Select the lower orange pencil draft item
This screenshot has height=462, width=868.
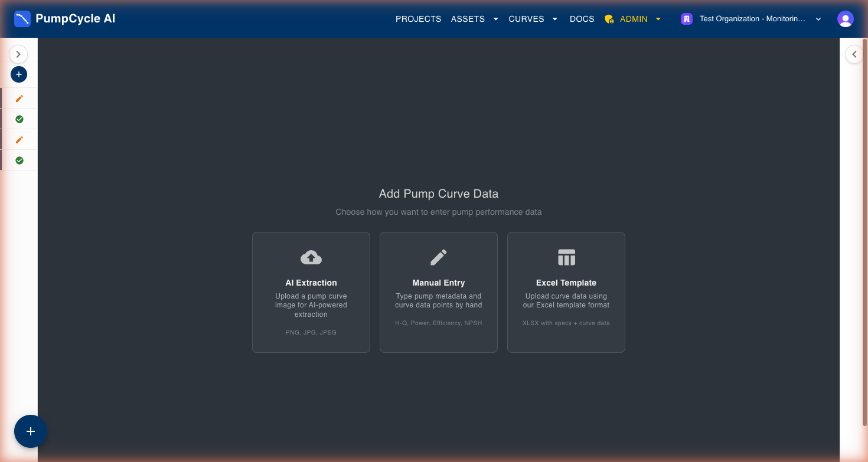19,140
